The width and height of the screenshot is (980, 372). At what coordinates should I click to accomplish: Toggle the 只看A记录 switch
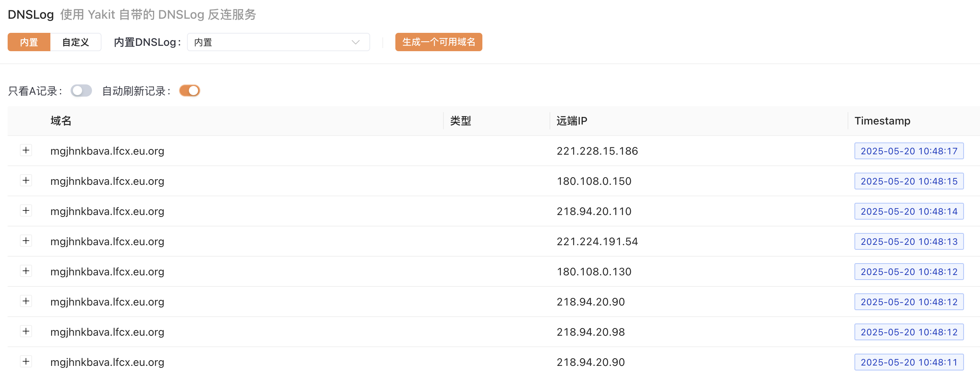[81, 91]
